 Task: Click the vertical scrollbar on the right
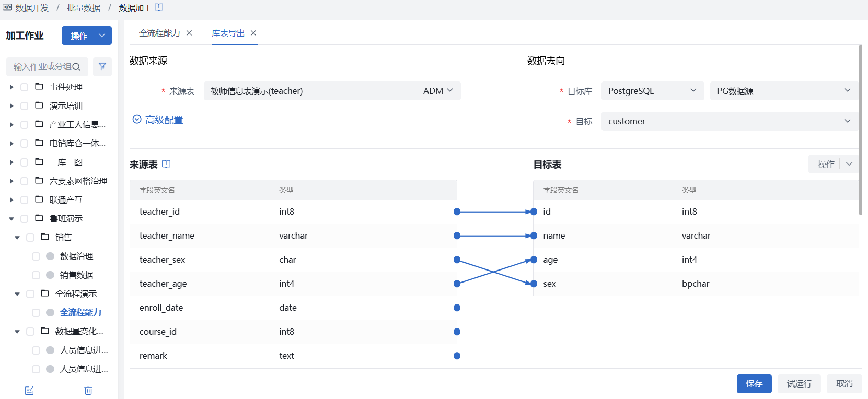tap(860, 130)
